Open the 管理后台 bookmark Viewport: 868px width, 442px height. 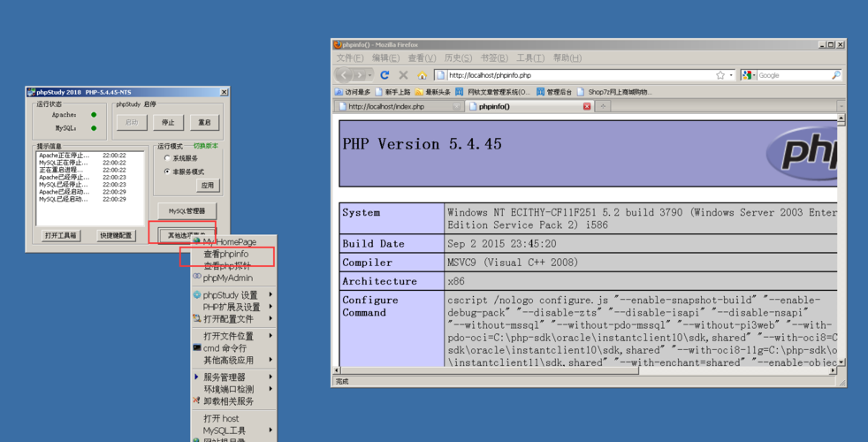[554, 92]
